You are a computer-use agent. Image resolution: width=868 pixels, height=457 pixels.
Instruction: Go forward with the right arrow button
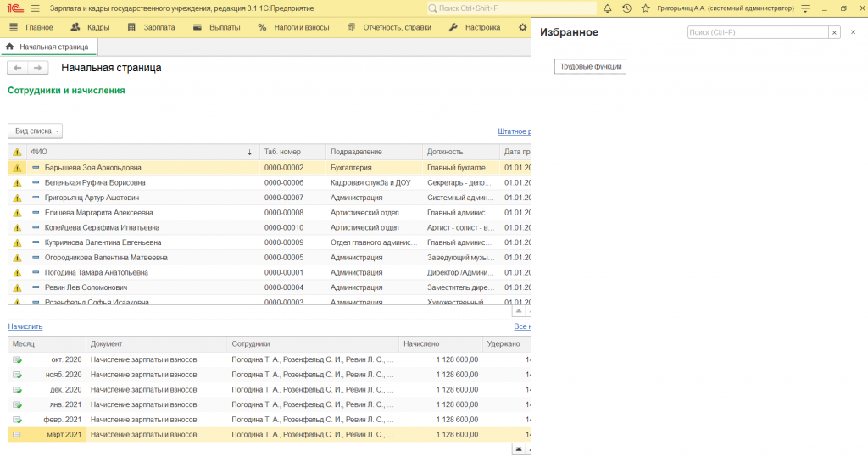point(37,68)
